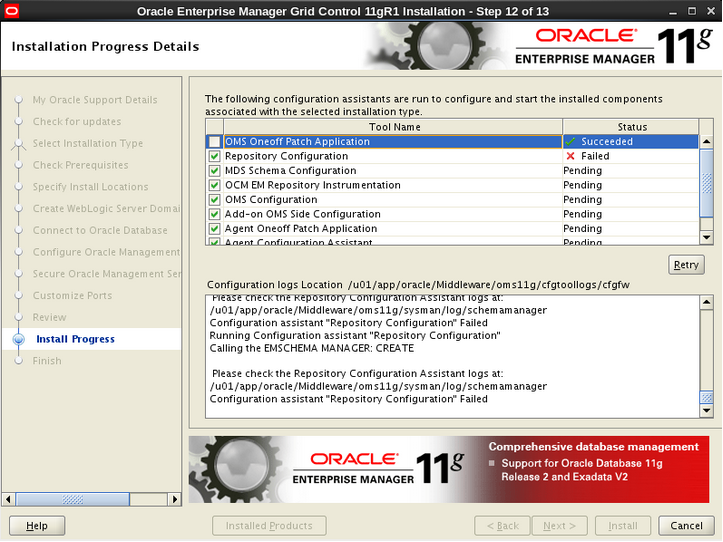Click the Install button
Image resolution: width=723 pixels, height=542 pixels.
[622, 525]
